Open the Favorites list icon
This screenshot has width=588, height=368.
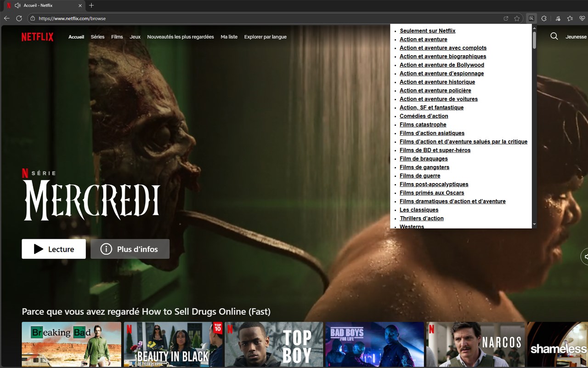pyautogui.click(x=570, y=18)
